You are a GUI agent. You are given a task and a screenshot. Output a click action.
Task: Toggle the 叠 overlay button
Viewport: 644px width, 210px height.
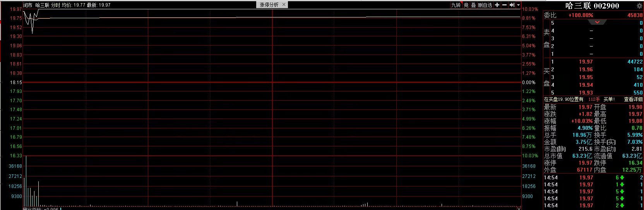click(x=473, y=5)
